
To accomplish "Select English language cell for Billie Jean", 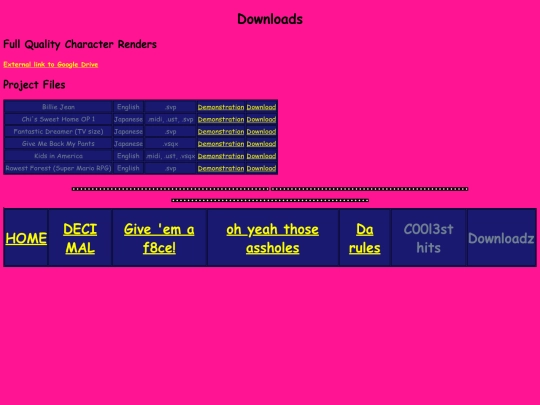I will (128, 107).
